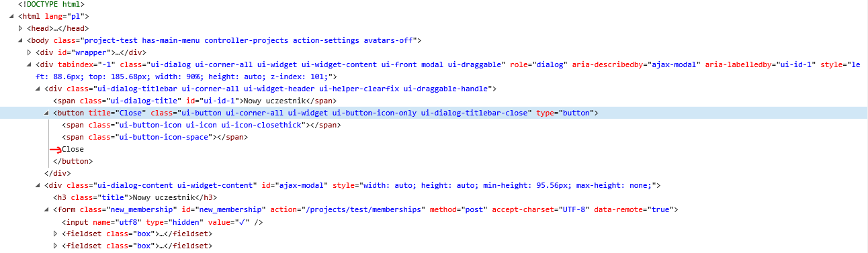Collapse the body element node
The width and height of the screenshot is (868, 253).
tap(21, 40)
